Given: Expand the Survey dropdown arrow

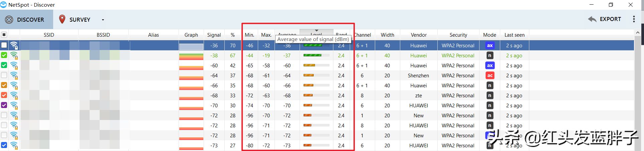Looking at the screenshot, I should (103, 20).
